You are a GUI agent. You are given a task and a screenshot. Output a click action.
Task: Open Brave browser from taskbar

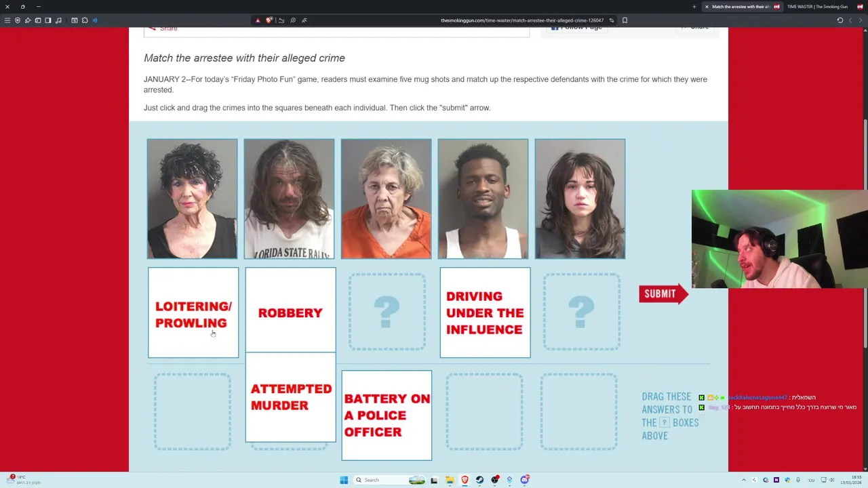[x=465, y=480]
